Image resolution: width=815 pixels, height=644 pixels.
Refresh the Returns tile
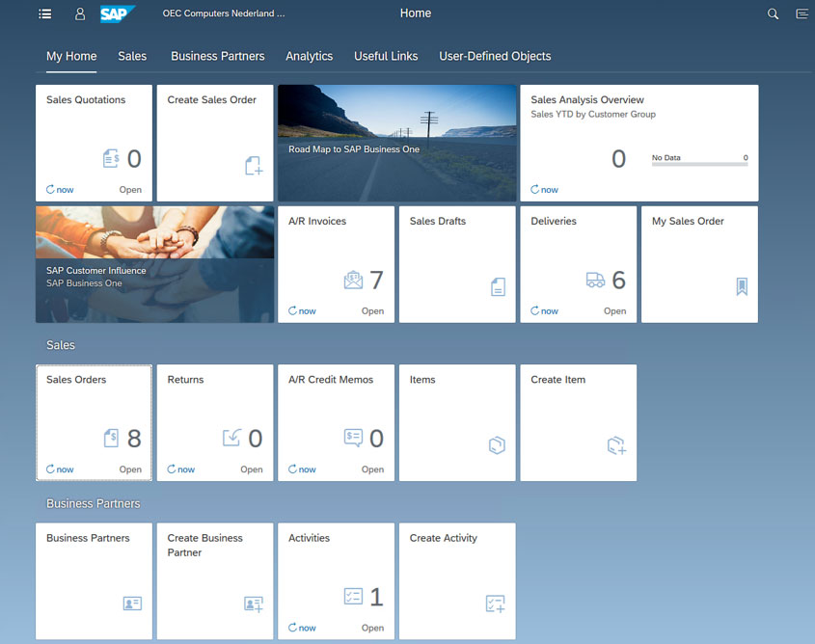(x=181, y=470)
